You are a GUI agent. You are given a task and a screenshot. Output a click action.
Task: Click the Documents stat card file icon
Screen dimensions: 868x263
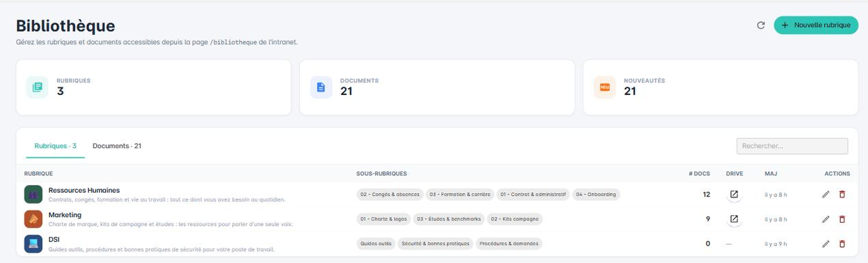[x=321, y=87]
